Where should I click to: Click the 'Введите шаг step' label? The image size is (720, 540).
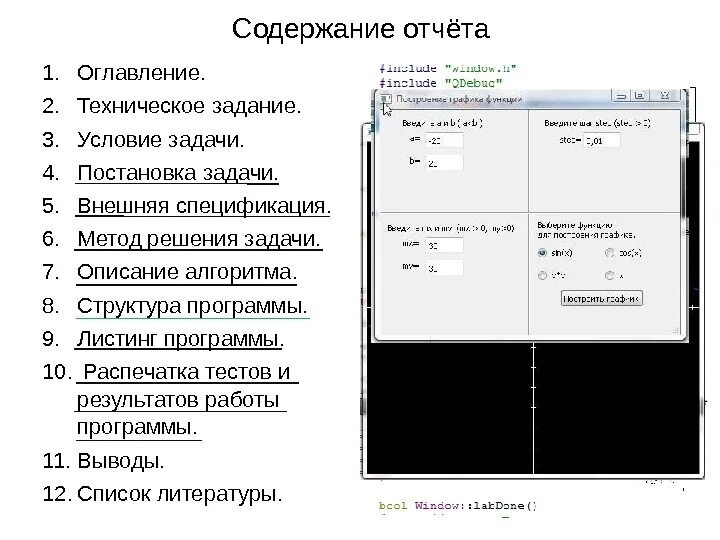click(597, 123)
